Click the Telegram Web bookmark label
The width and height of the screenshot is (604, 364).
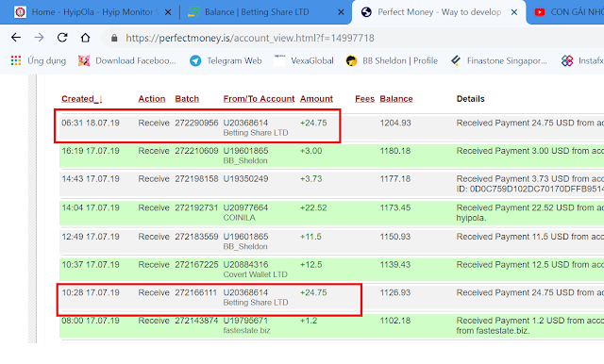234,60
